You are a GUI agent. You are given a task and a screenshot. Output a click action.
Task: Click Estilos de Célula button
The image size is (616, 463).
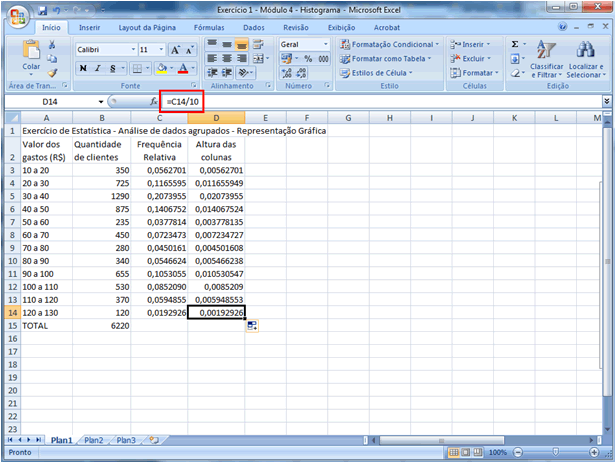(x=378, y=73)
